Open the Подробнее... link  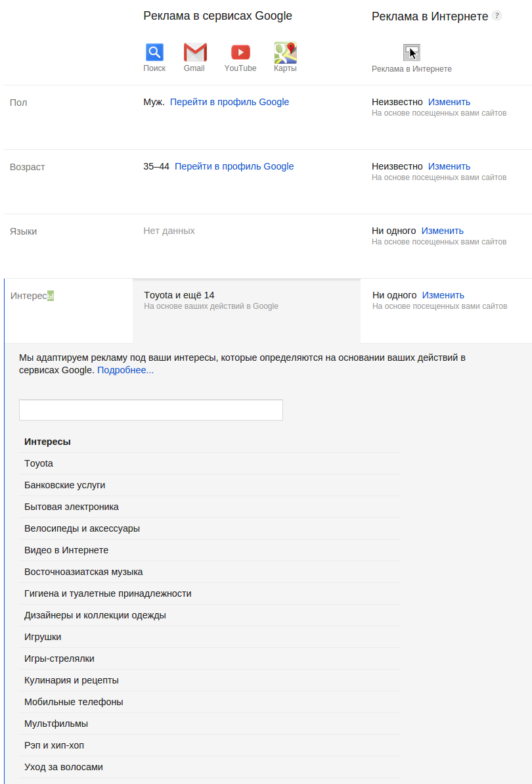125,370
